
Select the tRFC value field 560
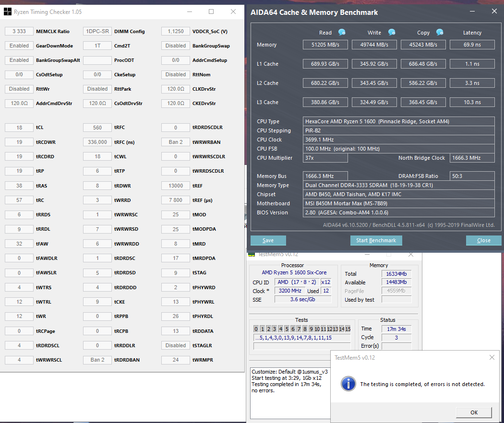click(x=97, y=128)
